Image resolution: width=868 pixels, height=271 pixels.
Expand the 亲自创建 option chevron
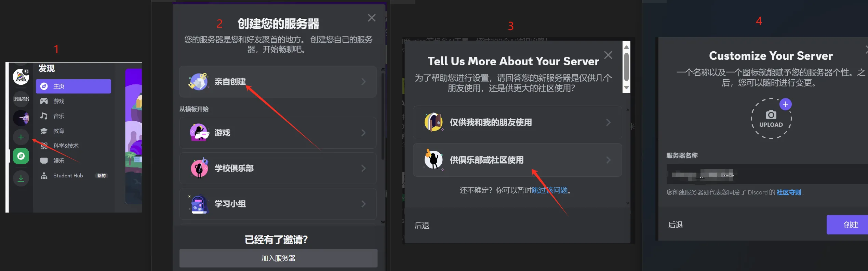pos(363,82)
